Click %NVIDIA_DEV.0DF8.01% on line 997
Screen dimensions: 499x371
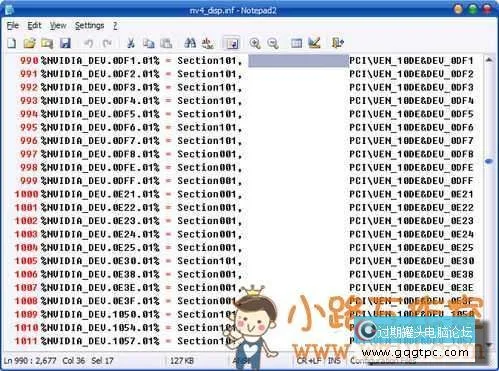[100, 154]
